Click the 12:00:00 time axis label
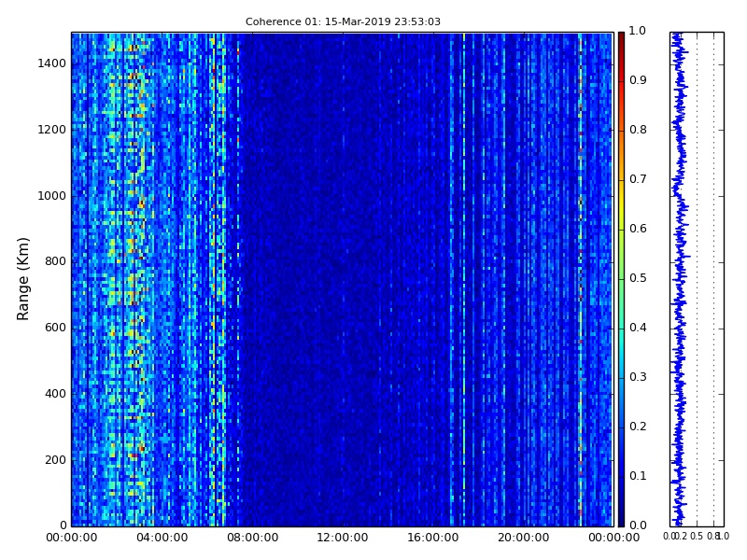 (343, 538)
